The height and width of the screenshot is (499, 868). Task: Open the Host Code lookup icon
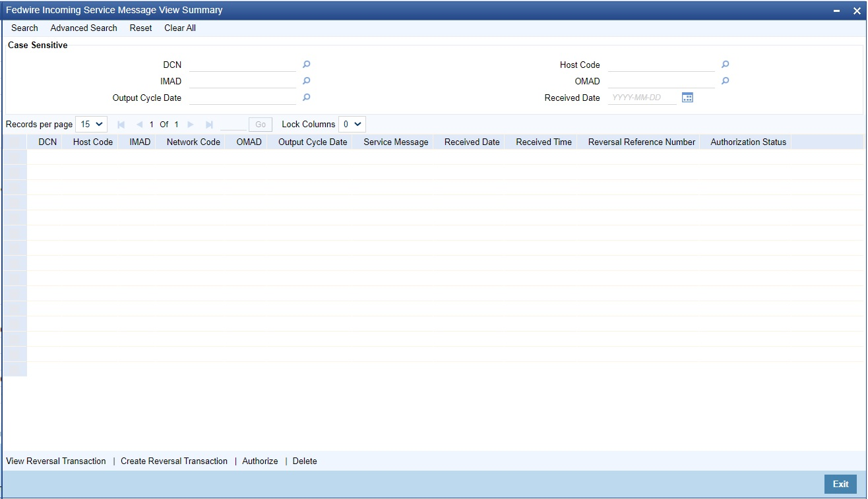725,65
